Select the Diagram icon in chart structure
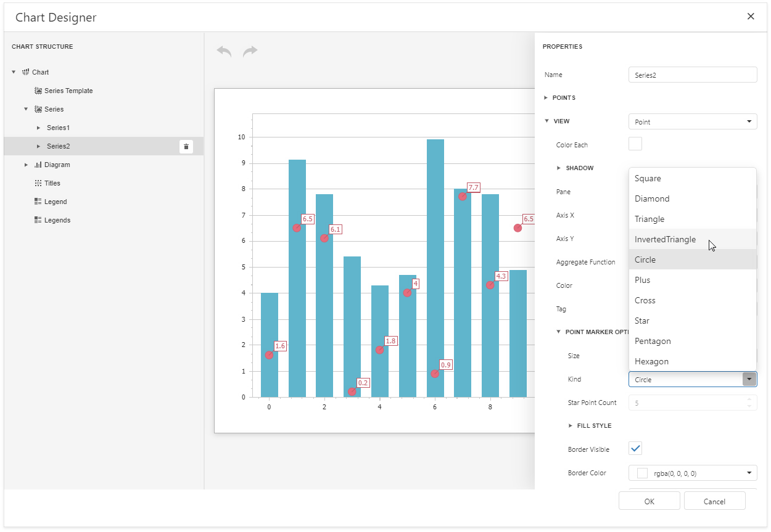 (x=39, y=165)
